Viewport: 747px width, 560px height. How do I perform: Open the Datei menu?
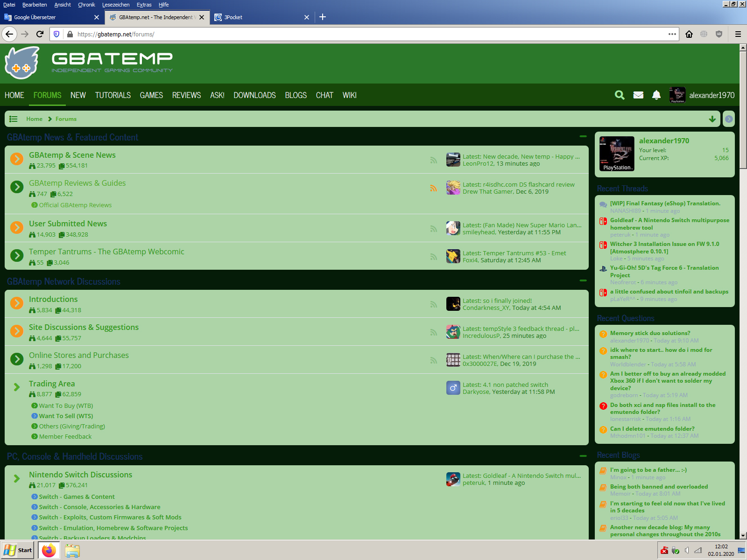(x=9, y=5)
